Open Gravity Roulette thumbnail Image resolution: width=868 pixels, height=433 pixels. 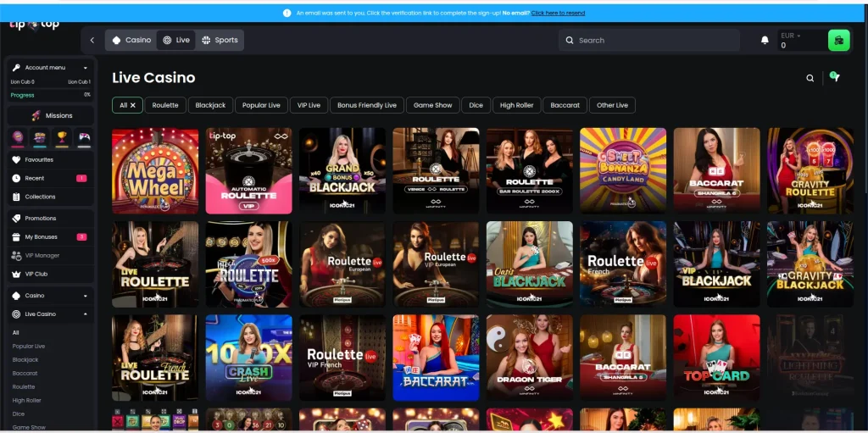pyautogui.click(x=810, y=170)
